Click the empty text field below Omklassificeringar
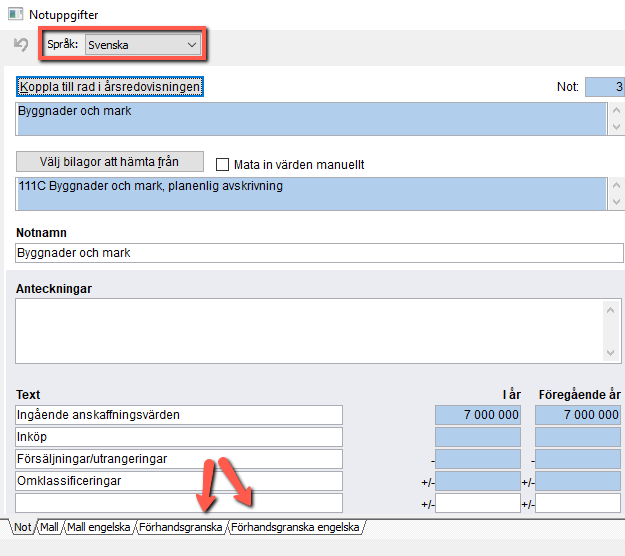This screenshot has height=556, width=625. pyautogui.click(x=179, y=503)
